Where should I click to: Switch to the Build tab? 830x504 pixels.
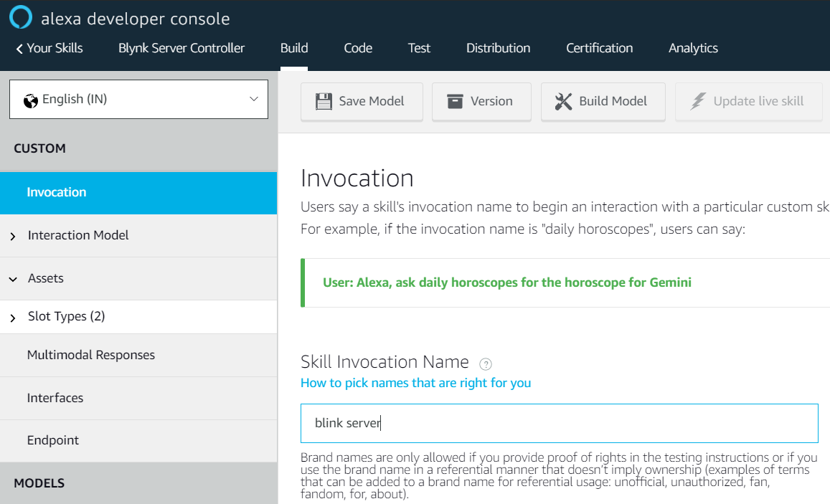[294, 48]
